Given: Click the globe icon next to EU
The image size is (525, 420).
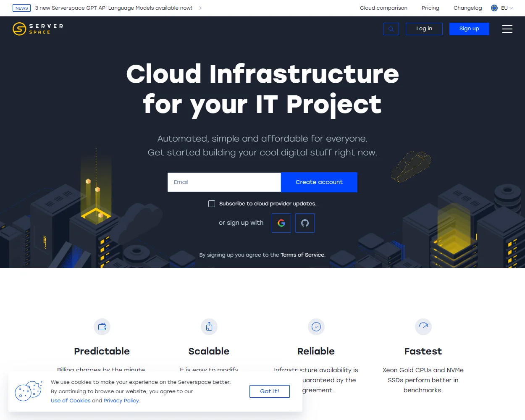Looking at the screenshot, I should tap(494, 8).
